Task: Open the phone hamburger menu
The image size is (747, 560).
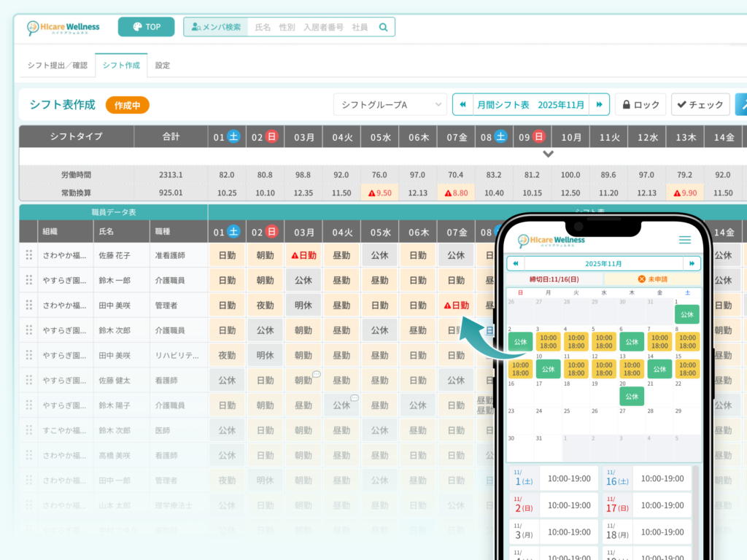Action: pyautogui.click(x=684, y=240)
